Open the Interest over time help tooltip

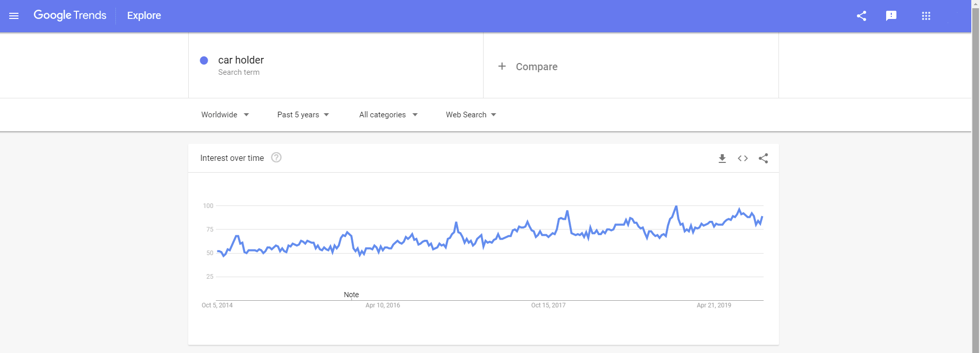coord(276,158)
